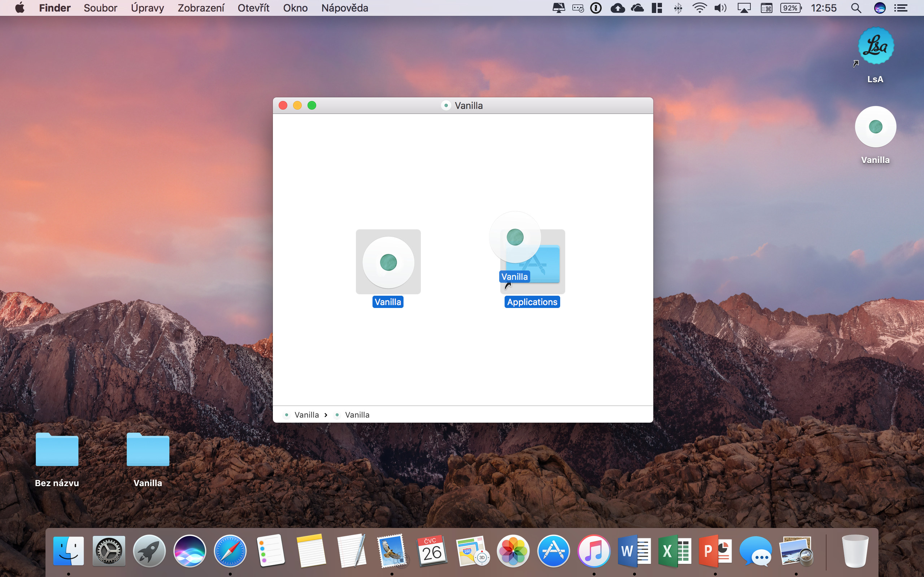The image size is (924, 577).
Task: Click the Spotlight search magnifier
Action: pos(856,8)
